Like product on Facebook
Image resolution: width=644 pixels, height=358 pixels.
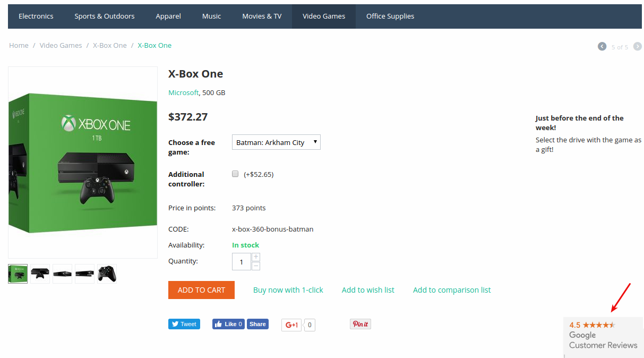pos(228,324)
